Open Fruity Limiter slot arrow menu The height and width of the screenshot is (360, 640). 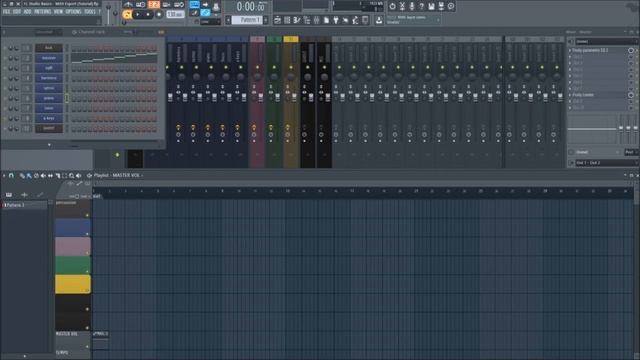click(570, 95)
